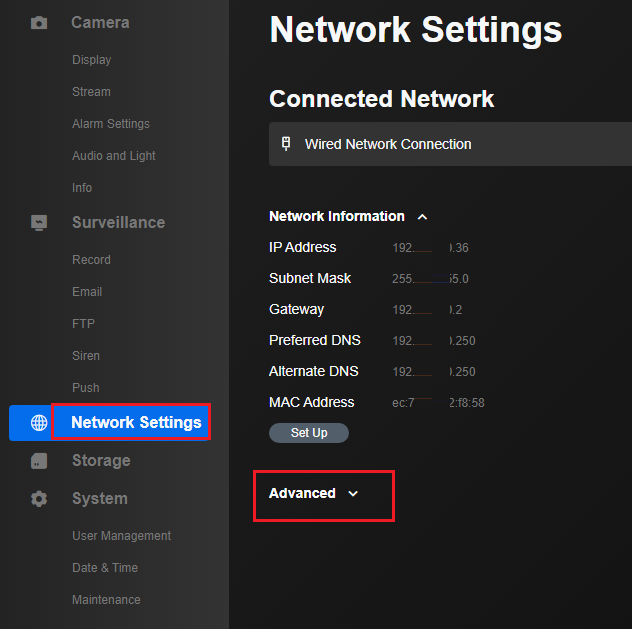Select the Wired Network Connection row
Viewport: 632px width, 629px height.
click(450, 145)
